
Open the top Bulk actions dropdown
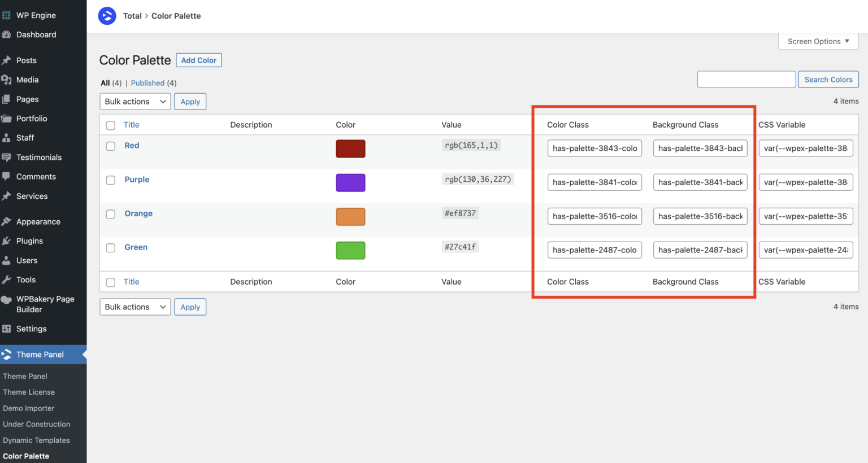click(x=134, y=101)
